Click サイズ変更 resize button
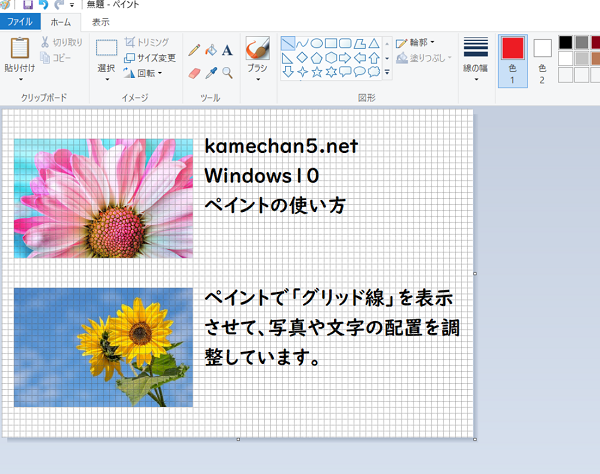The width and height of the screenshot is (600, 474). pyautogui.click(x=150, y=58)
